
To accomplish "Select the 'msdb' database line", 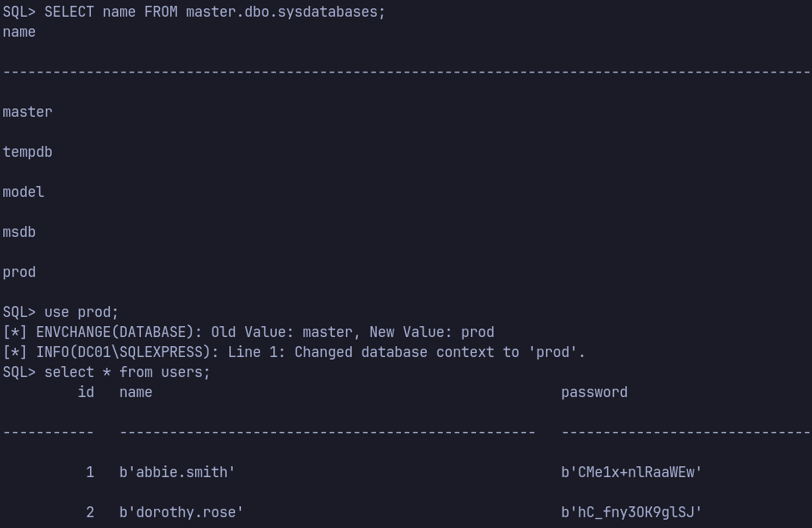I will click(x=19, y=232).
